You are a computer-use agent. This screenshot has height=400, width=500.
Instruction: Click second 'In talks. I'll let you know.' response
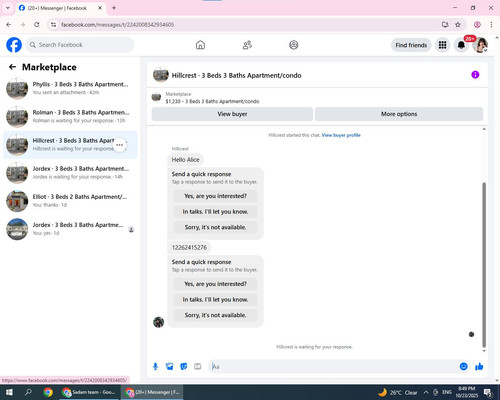coord(215,300)
